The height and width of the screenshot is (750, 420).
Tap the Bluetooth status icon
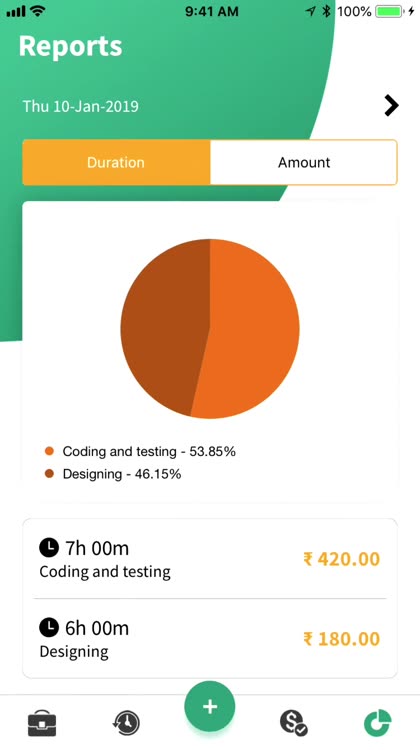pos(326,11)
